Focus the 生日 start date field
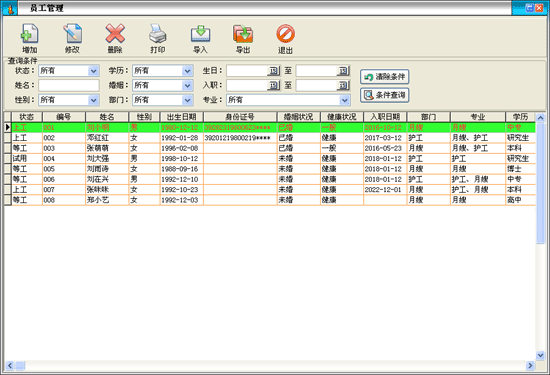Viewport: 550px width, 375px height. tap(248, 71)
